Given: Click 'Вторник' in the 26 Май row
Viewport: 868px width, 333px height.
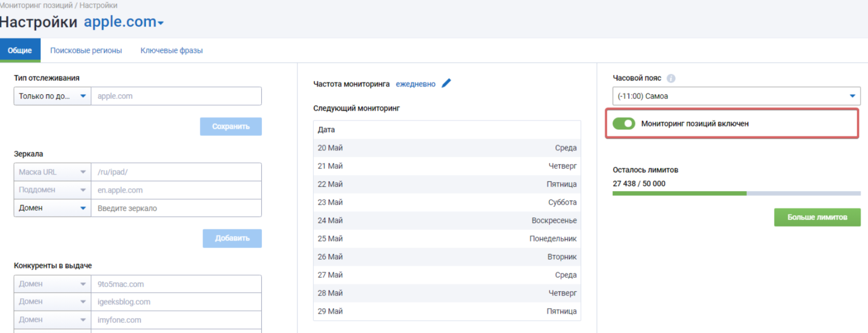Looking at the screenshot, I should [562, 257].
